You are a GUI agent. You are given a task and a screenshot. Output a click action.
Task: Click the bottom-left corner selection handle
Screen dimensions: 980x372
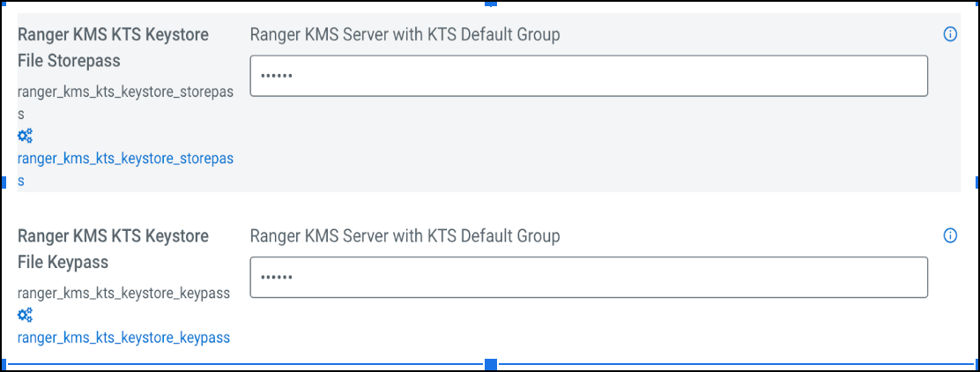tap(4, 364)
